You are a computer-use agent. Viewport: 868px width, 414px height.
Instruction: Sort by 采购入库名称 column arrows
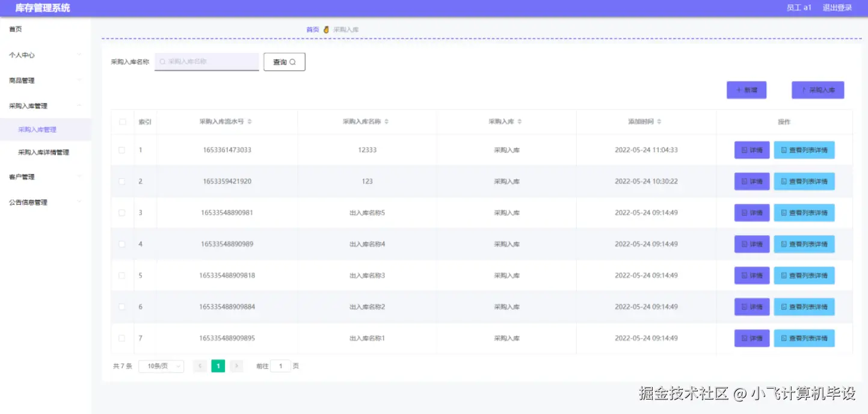click(x=387, y=122)
